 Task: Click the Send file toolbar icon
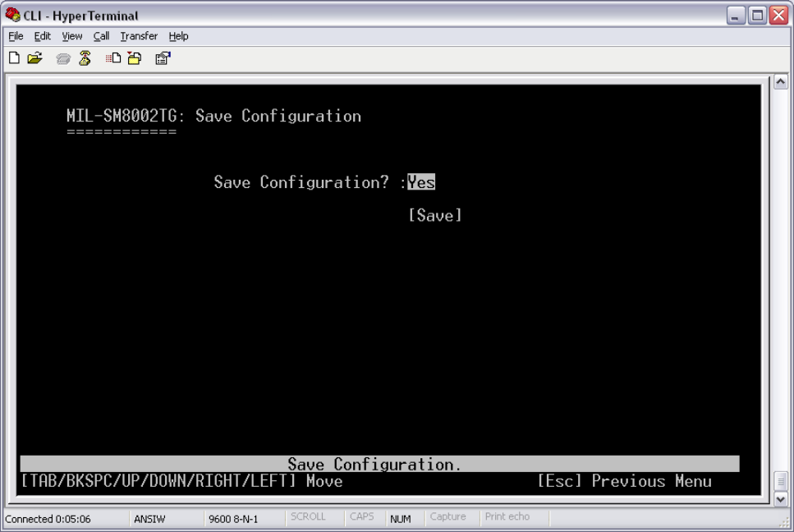113,58
